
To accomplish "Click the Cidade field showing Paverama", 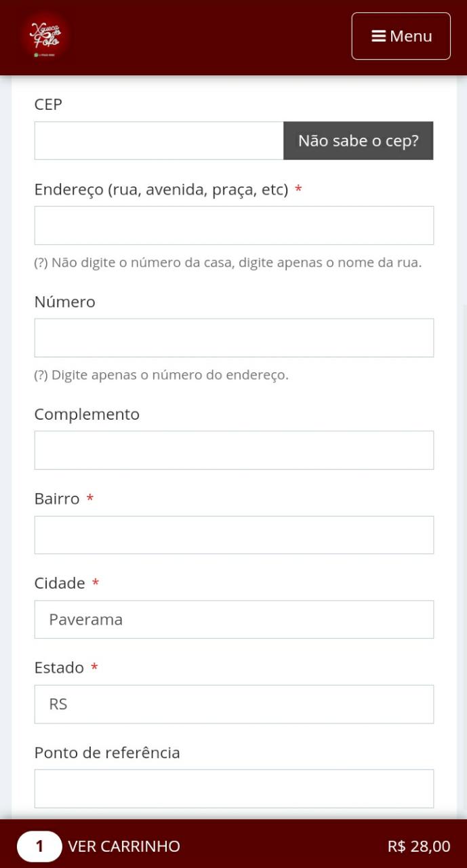I will pos(234,619).
